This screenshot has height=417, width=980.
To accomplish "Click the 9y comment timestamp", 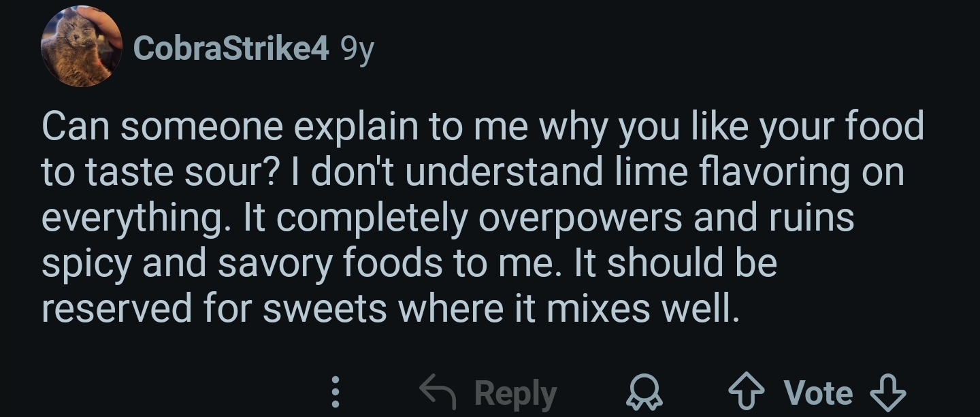I will click(357, 50).
